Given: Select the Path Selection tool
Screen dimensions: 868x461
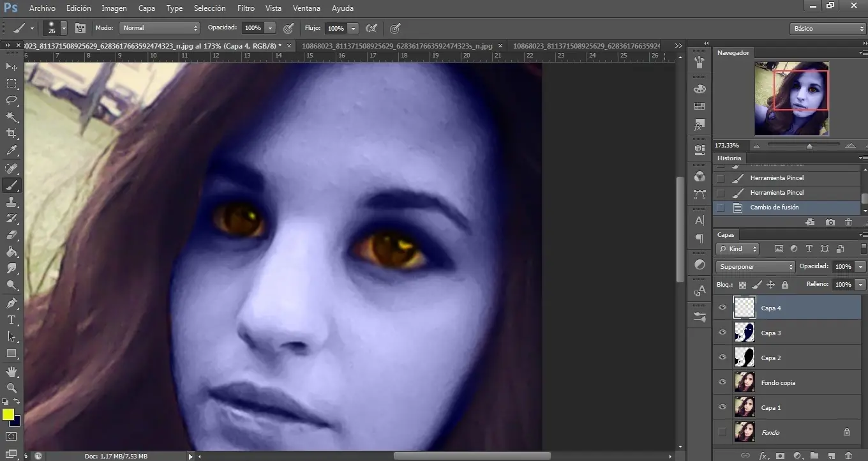Looking at the screenshot, I should [x=11, y=336].
